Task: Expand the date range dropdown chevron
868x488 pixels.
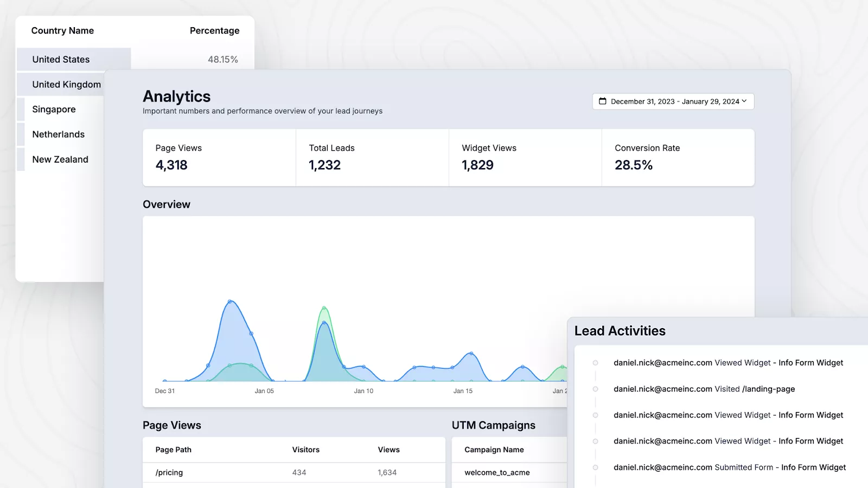Action: [x=744, y=101]
